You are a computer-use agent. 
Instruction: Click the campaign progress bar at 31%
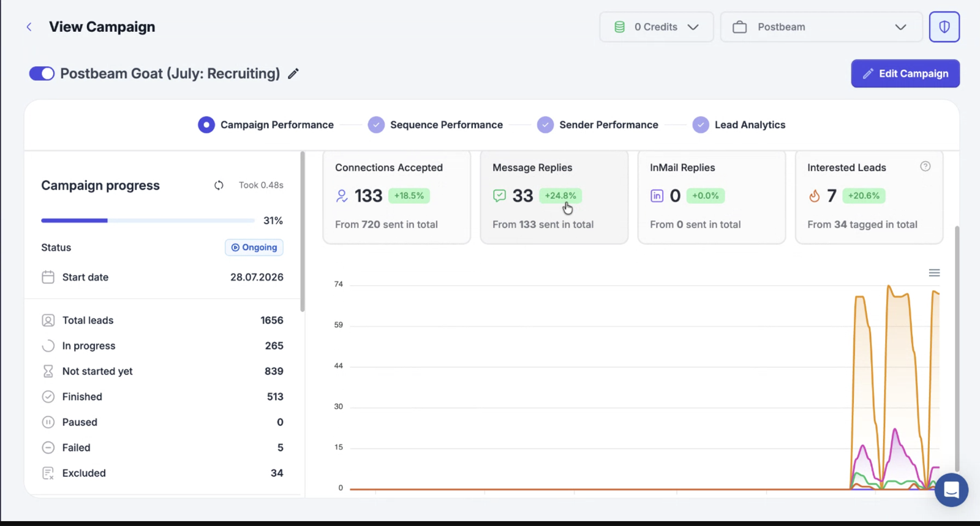click(x=148, y=221)
